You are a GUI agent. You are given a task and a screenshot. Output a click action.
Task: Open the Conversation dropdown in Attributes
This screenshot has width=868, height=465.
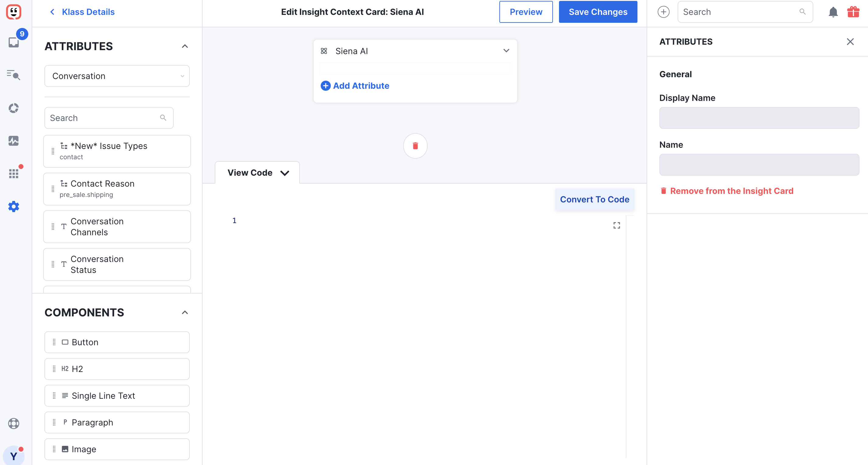(x=117, y=76)
